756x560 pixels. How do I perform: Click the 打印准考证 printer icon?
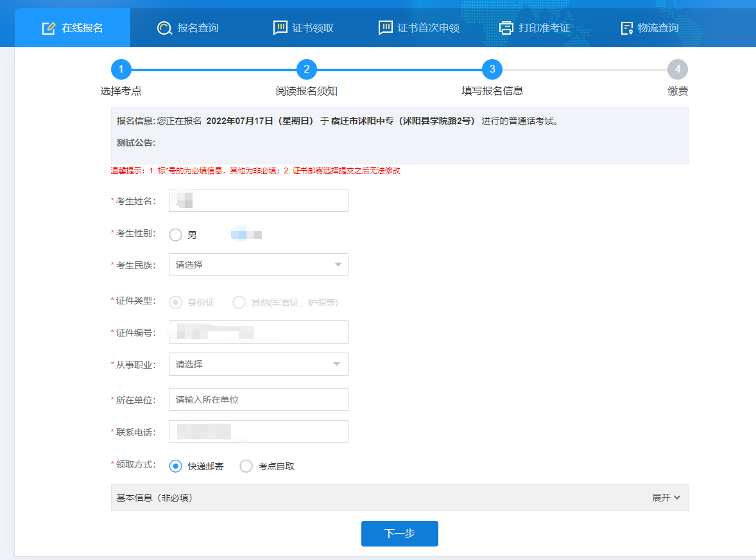click(506, 28)
